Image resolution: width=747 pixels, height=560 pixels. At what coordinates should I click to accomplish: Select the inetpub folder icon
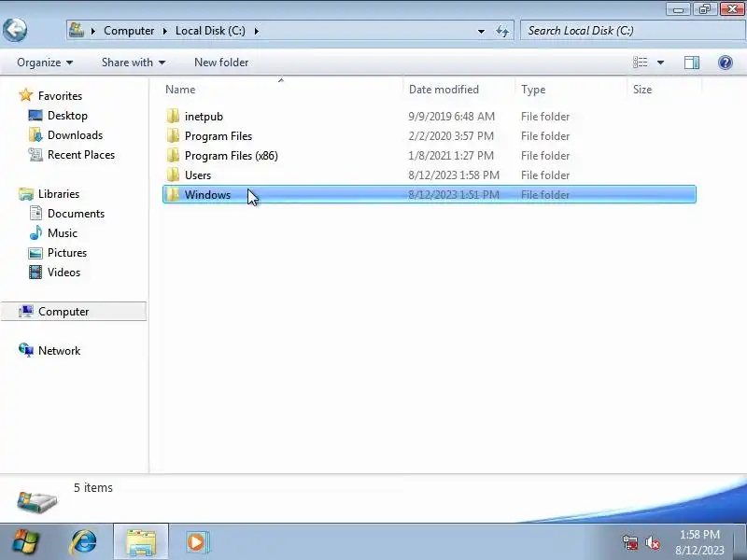point(174,116)
